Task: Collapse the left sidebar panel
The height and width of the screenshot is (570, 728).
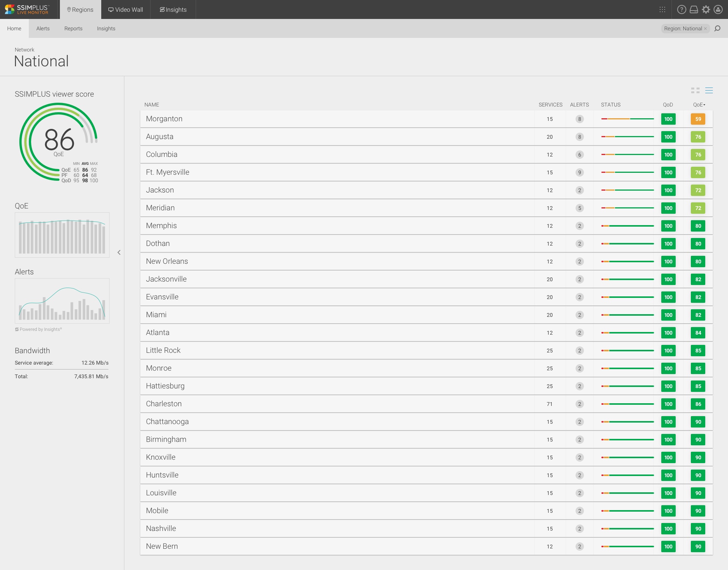Action: [119, 252]
